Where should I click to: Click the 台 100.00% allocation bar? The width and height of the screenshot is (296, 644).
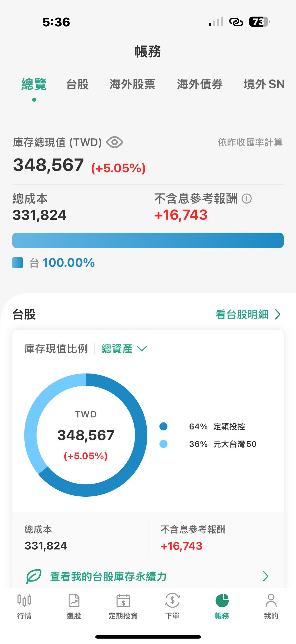click(x=148, y=240)
